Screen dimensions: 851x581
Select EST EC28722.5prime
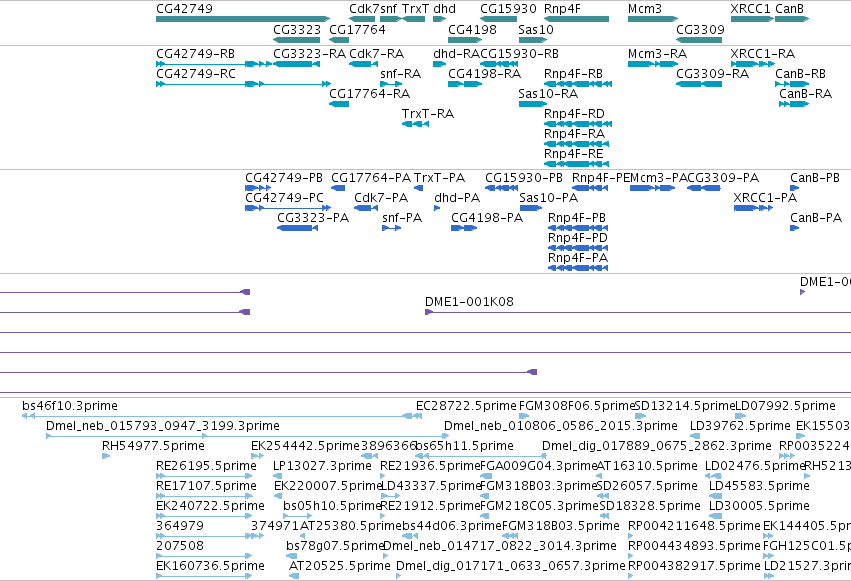tap(466, 406)
